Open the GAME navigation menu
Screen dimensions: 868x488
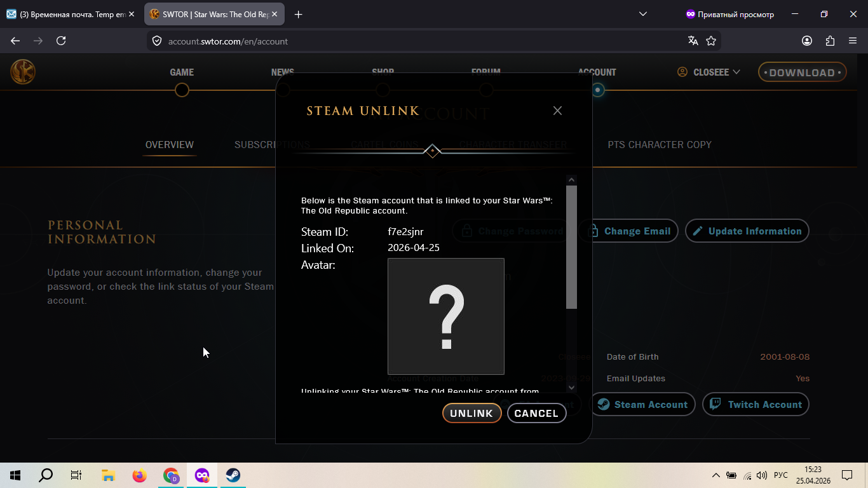click(x=182, y=72)
